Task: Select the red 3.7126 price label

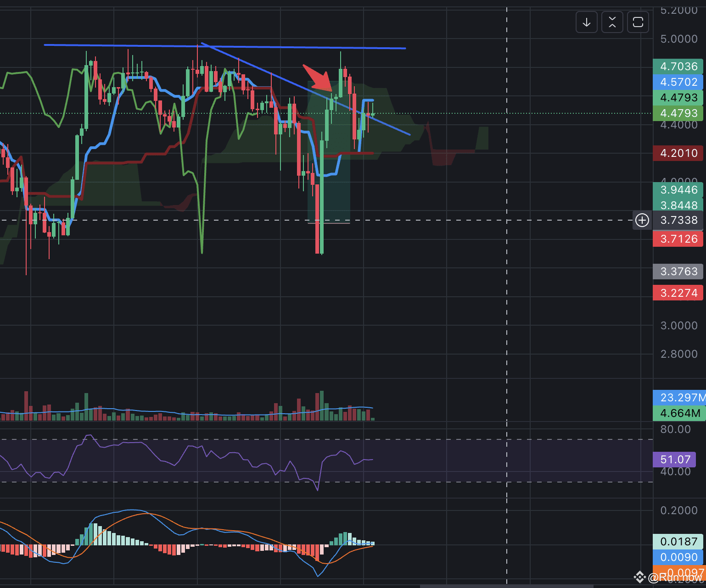Action: (678, 239)
